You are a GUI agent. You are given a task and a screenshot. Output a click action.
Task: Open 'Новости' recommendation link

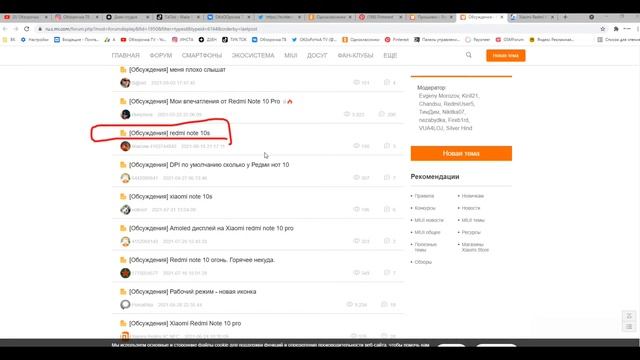tap(471, 208)
